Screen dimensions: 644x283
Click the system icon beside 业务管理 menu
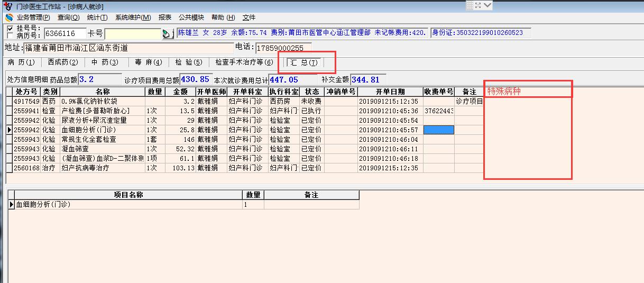pyautogui.click(x=8, y=17)
